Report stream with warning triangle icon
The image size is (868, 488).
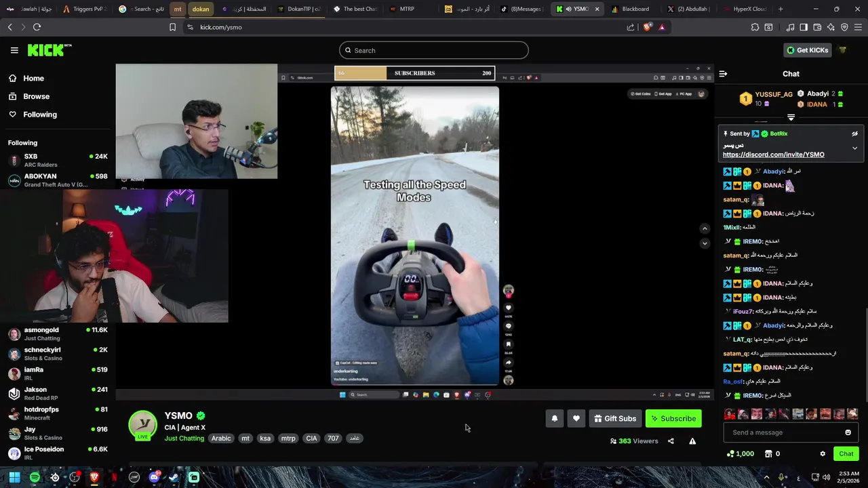pyautogui.click(x=692, y=441)
